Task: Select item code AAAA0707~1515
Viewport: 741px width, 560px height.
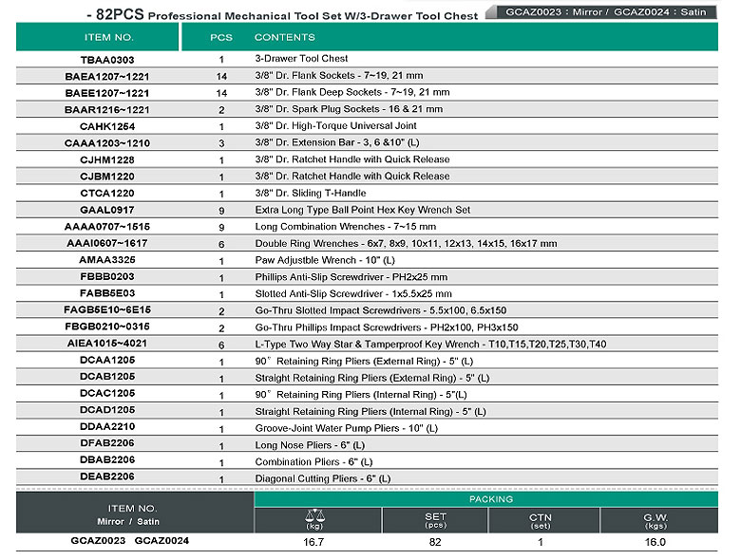Action: click(x=107, y=227)
